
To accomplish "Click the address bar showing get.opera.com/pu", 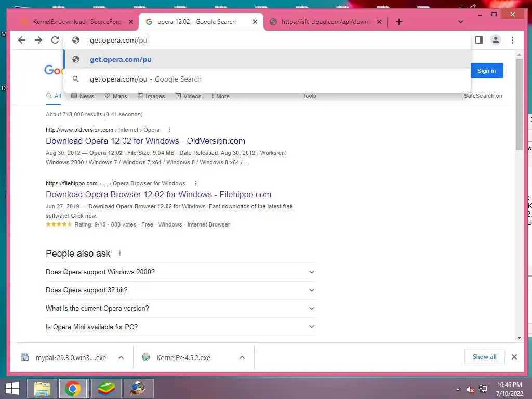I will (268, 40).
